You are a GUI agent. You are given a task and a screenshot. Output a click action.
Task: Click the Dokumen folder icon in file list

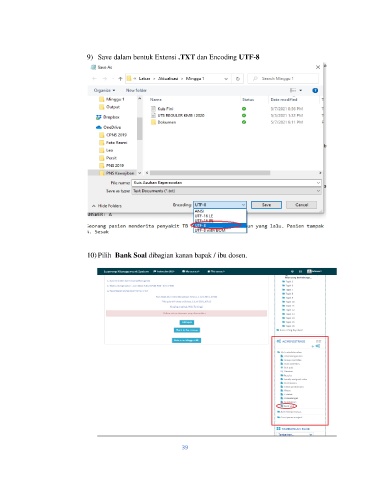tap(153, 122)
